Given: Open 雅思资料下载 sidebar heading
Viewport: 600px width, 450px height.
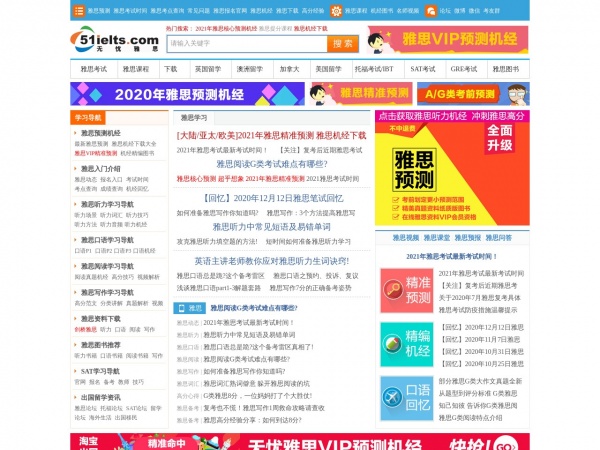Looking at the screenshot, I should pyautogui.click(x=101, y=319).
